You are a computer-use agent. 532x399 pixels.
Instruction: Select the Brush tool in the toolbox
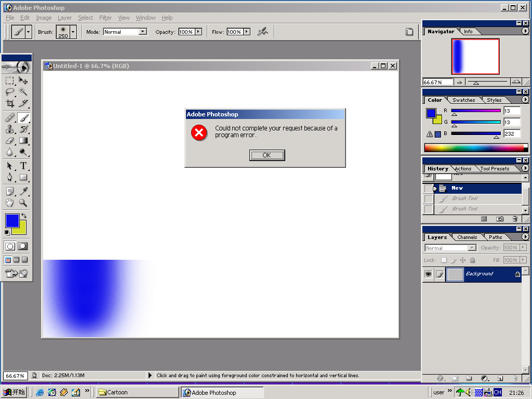click(23, 118)
